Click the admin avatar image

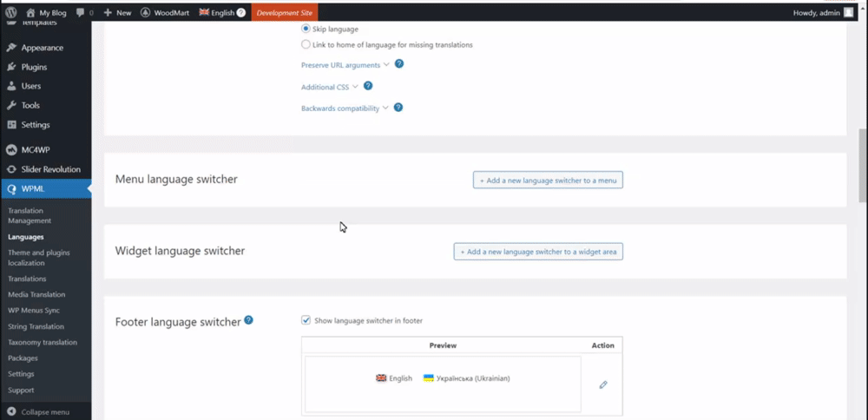coord(848,12)
